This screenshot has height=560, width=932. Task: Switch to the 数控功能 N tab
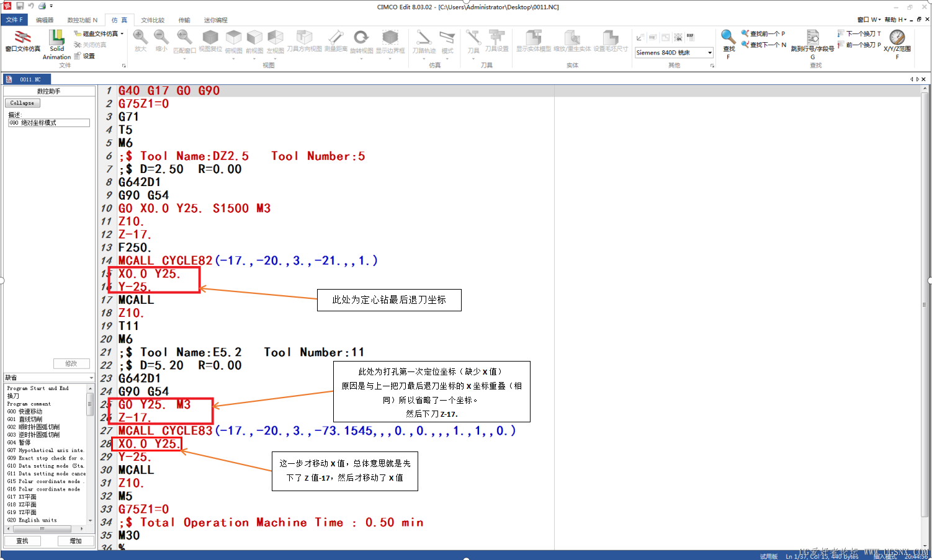tap(82, 20)
